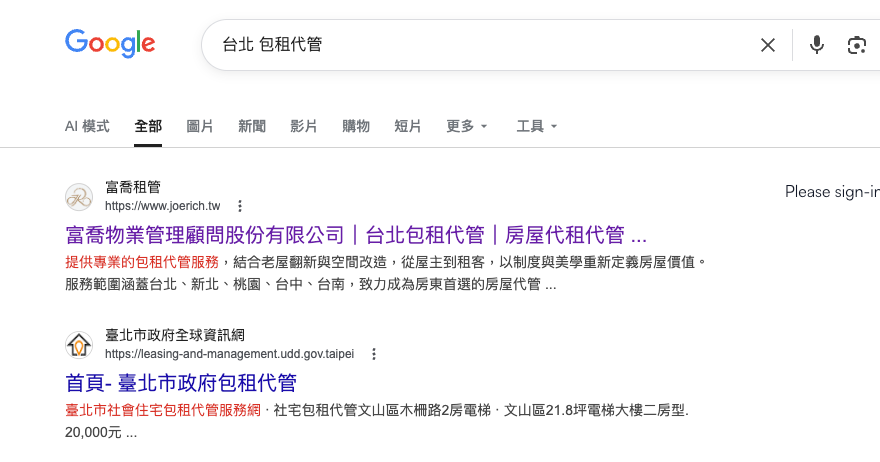
Task: Click the Google logo
Action: 110,43
